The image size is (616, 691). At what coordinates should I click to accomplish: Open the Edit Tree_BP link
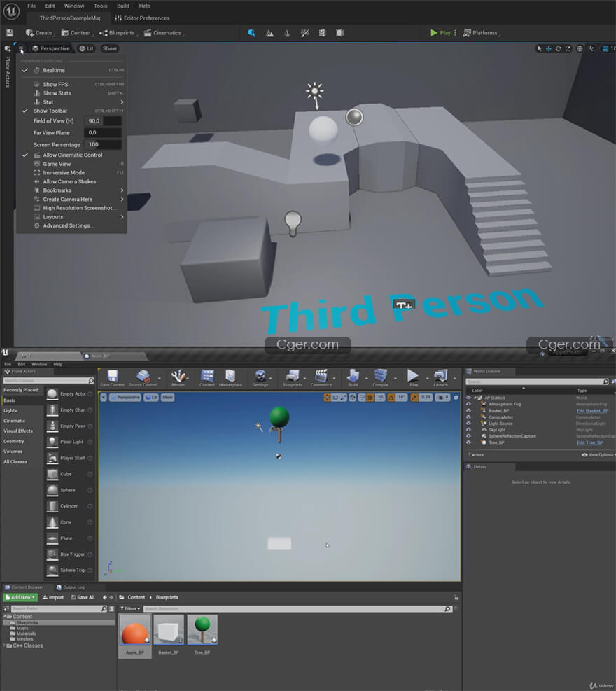590,443
